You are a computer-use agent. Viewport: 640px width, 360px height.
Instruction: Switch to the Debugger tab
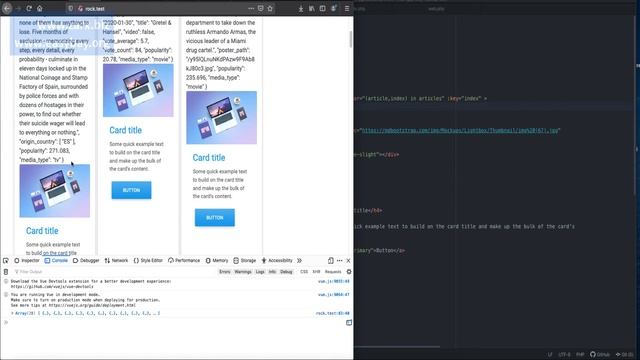tap(86, 260)
